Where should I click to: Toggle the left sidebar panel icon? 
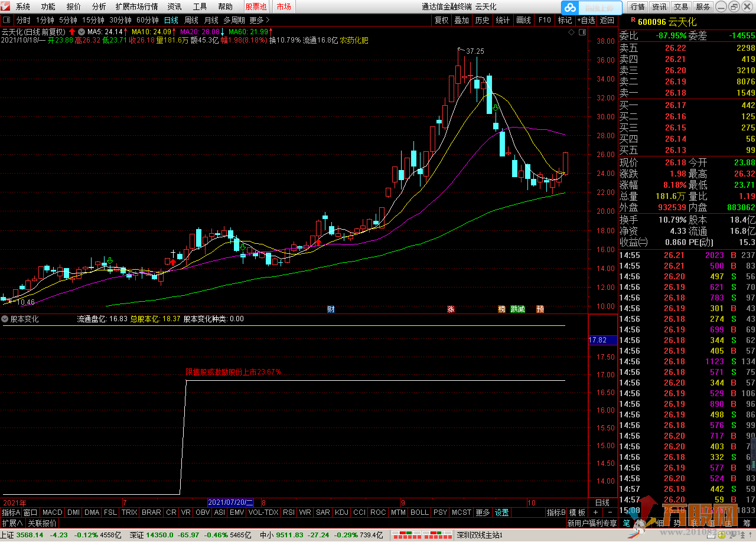[6, 19]
